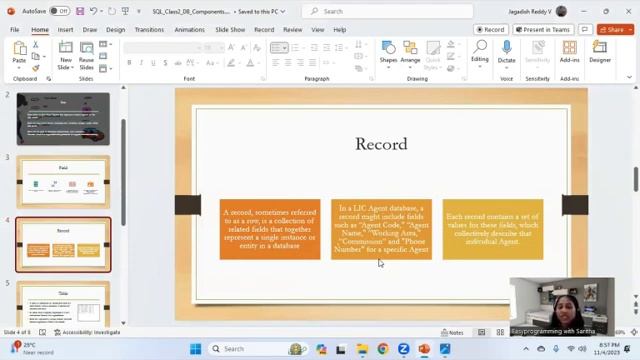Open the Slide Show tab

(230, 29)
